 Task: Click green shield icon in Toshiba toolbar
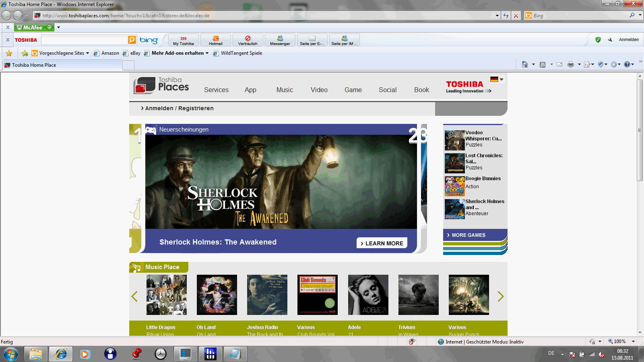(598, 40)
